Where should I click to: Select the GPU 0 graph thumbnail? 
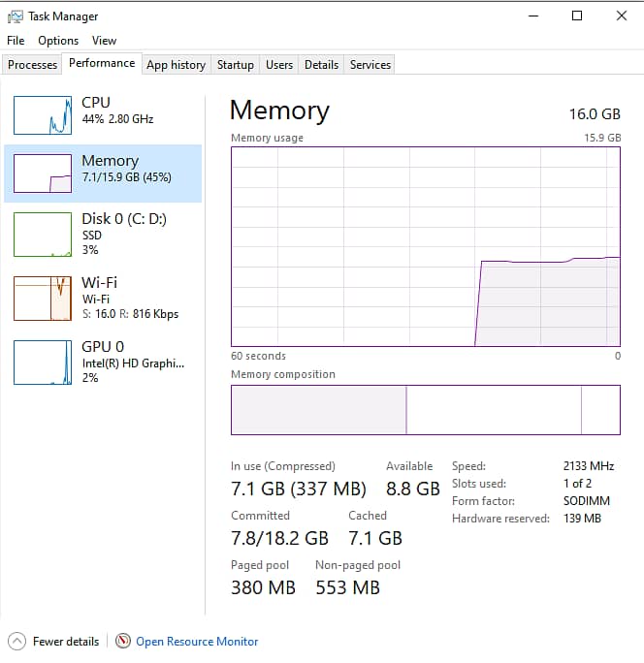[43, 362]
